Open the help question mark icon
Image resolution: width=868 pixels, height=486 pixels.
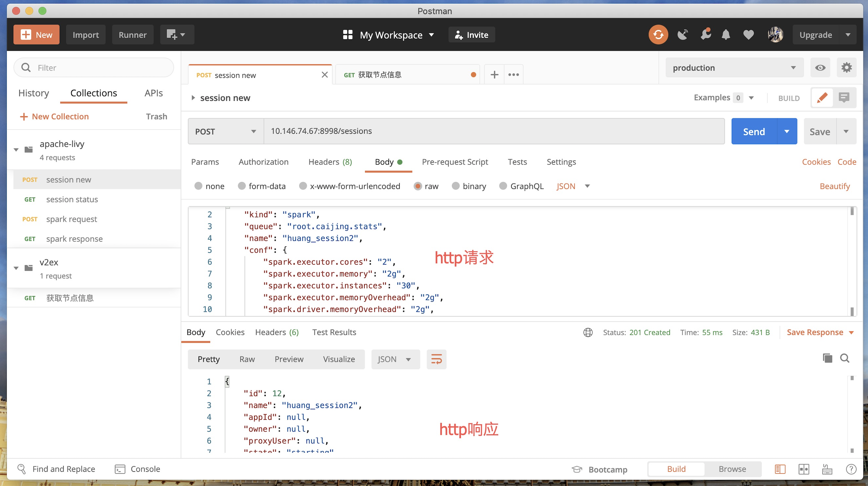tap(851, 469)
